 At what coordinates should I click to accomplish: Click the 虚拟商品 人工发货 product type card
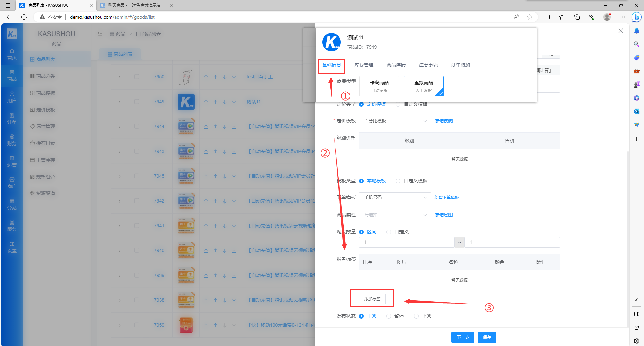(x=423, y=86)
